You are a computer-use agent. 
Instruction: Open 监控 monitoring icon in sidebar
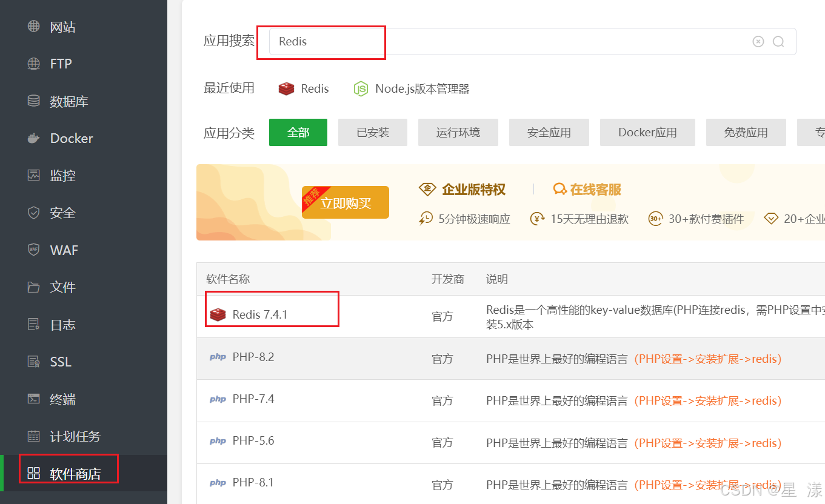[x=34, y=176]
